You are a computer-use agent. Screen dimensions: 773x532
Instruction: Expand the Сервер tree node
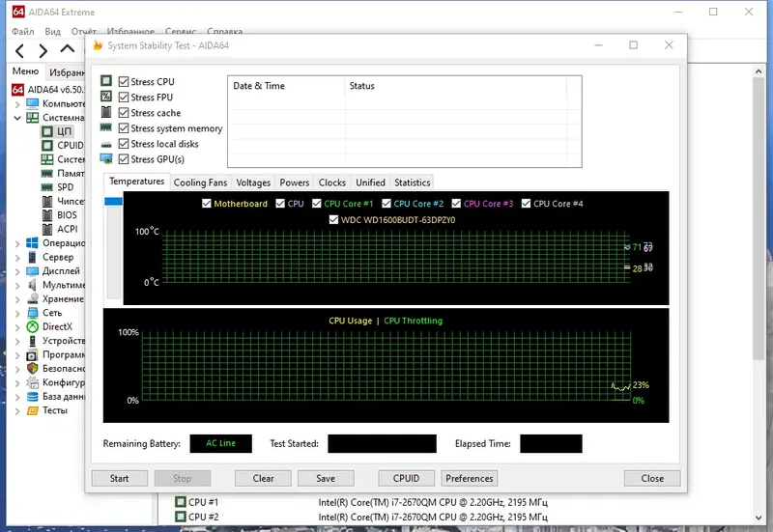coord(17,257)
